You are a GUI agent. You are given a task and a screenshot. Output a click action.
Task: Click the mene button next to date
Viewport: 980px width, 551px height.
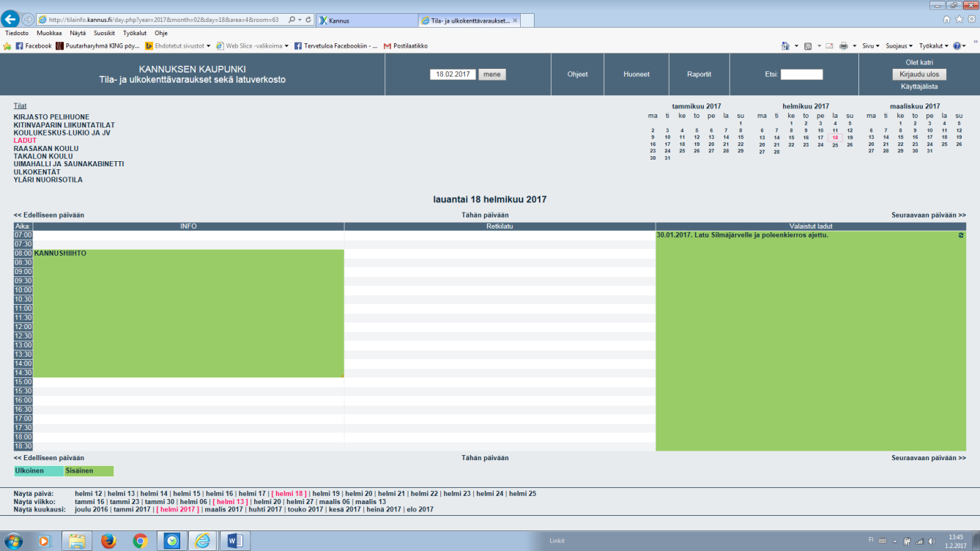[491, 74]
